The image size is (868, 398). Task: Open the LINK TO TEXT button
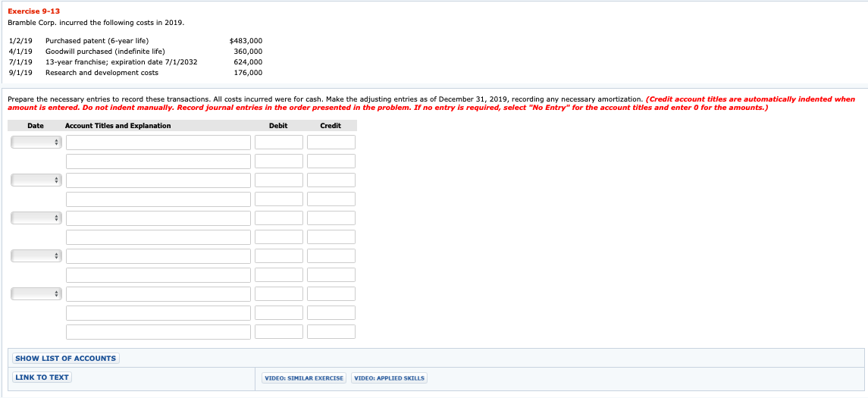point(42,378)
